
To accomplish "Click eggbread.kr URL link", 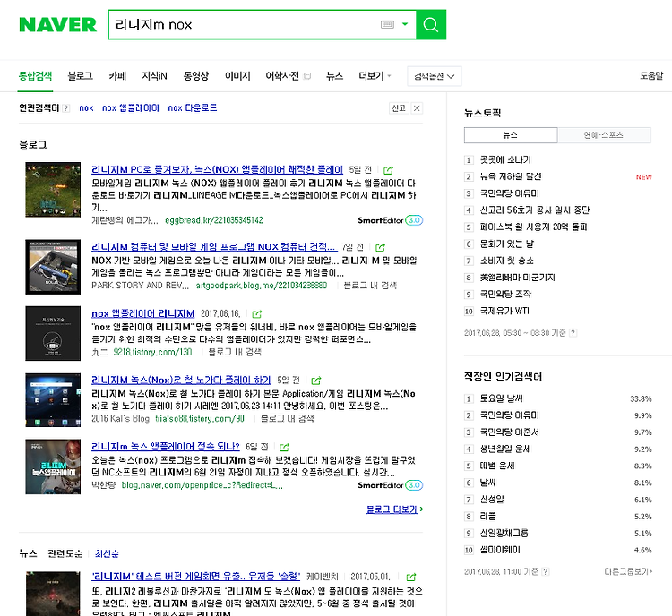I will pos(214,220).
